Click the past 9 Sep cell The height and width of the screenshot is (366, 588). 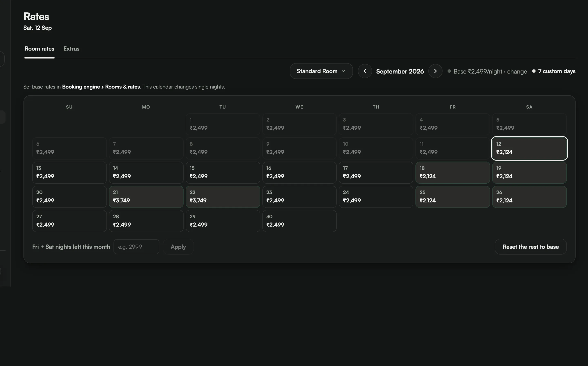299,148
